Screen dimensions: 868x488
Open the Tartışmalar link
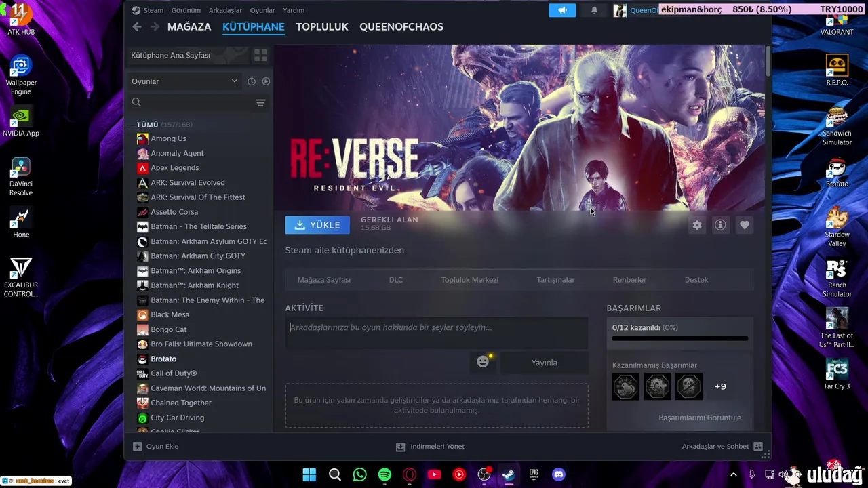click(x=555, y=279)
